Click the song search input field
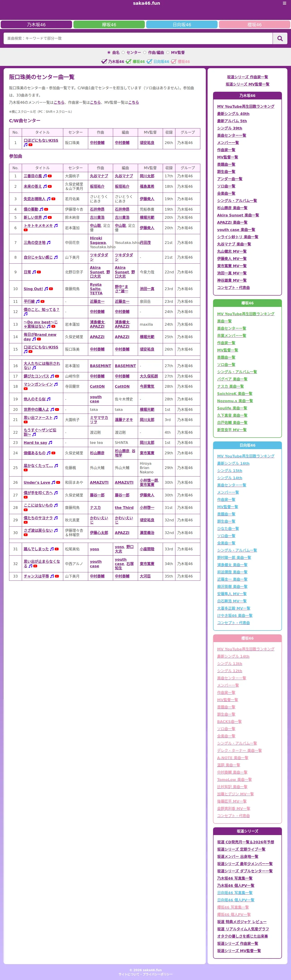Viewport: 291px width, 980px height. (x=138, y=39)
